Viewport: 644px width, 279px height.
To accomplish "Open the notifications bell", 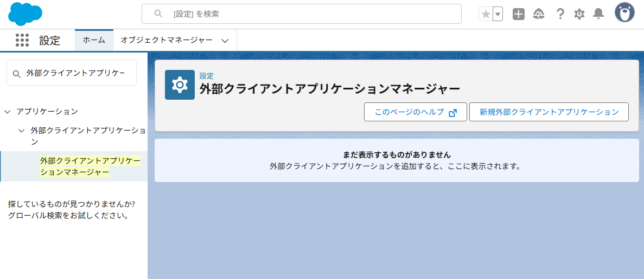I will click(599, 15).
